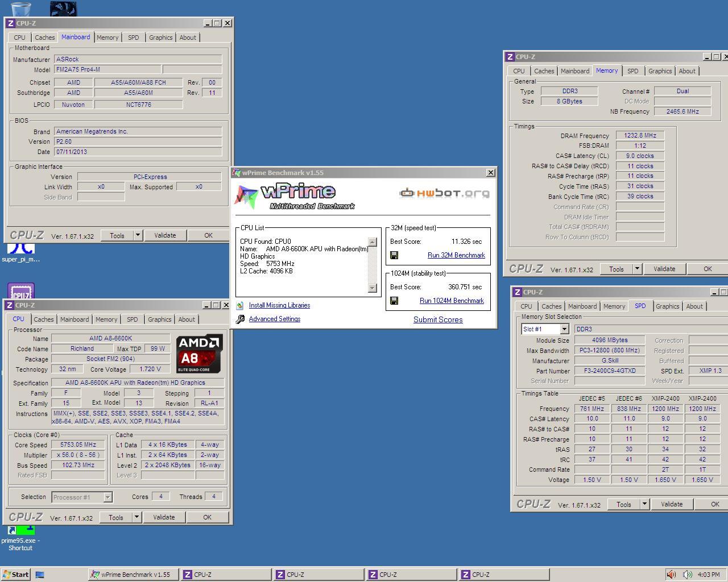Click the first volume speaker tray icon
Image resolution: width=728 pixels, height=582 pixels.
[671, 575]
